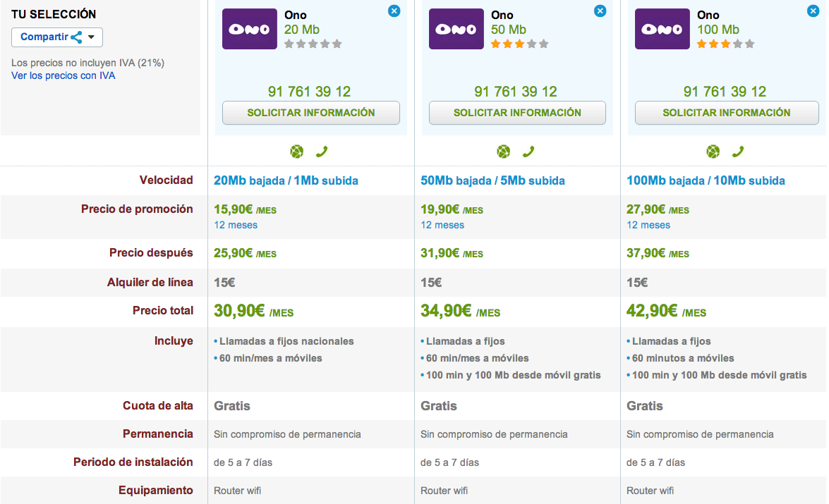This screenshot has width=829, height=504.
Task: Click the 'Periodo de instalación' row label
Action: [x=133, y=462]
